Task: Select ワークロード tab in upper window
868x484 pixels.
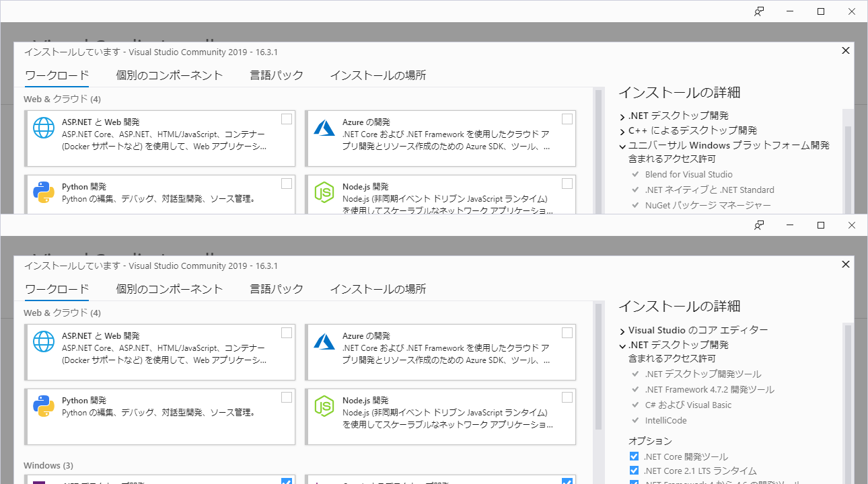Action: [x=57, y=75]
